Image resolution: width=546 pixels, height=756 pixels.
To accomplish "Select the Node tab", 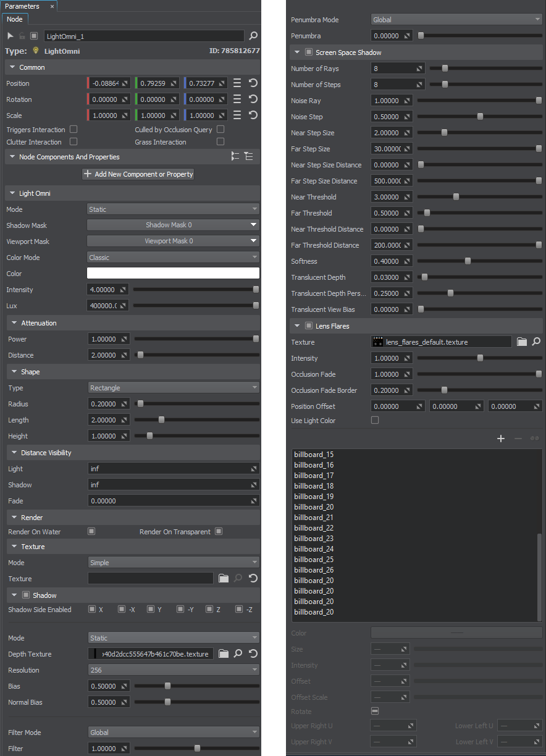I will [x=14, y=19].
